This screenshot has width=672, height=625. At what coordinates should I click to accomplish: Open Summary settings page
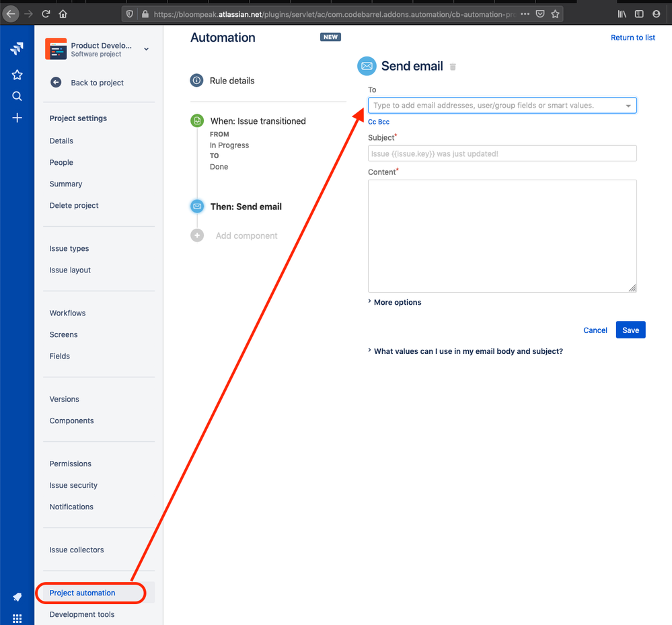click(65, 184)
